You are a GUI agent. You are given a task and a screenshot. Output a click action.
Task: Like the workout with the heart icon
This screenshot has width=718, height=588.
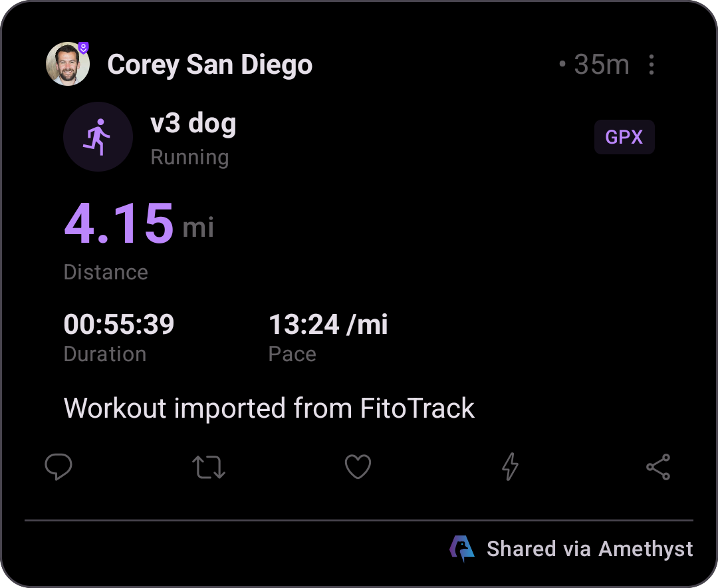(x=358, y=466)
